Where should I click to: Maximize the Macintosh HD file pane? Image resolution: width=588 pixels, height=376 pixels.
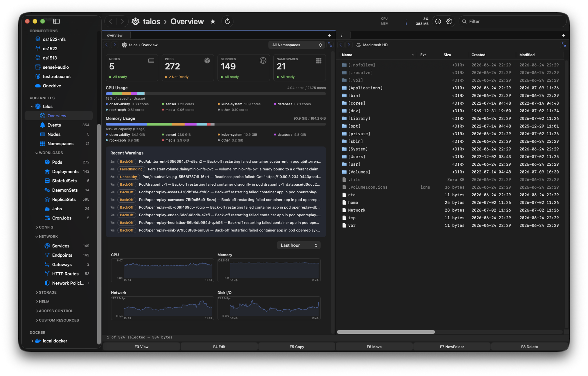pos(563,45)
